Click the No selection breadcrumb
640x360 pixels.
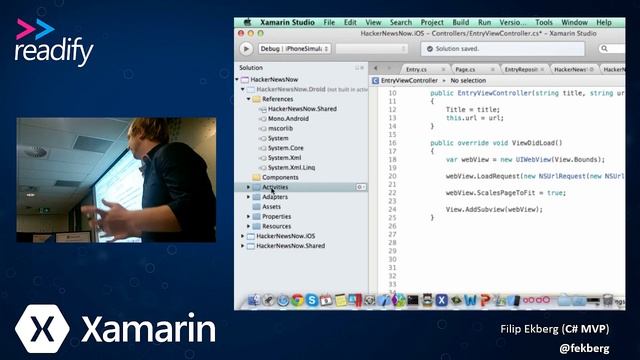pos(468,81)
